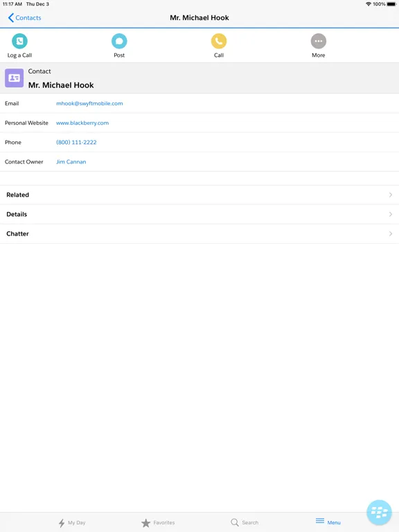Open the More actions icon

pyautogui.click(x=318, y=41)
